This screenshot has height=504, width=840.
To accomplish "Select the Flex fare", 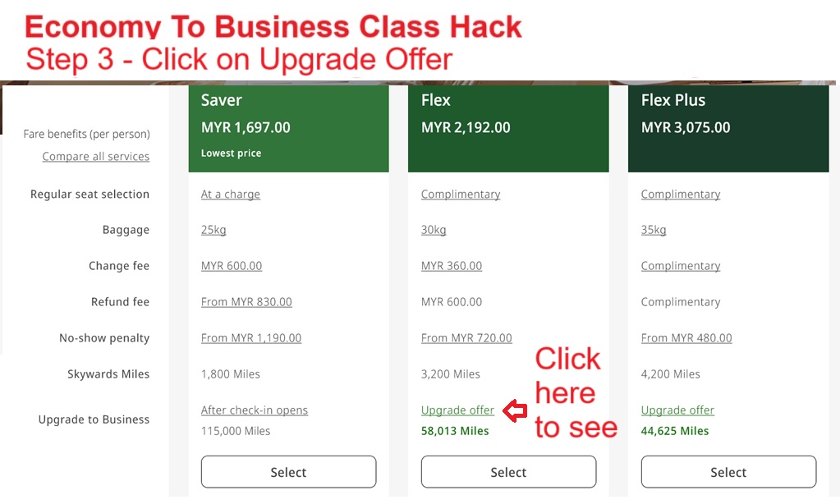I will click(x=508, y=472).
